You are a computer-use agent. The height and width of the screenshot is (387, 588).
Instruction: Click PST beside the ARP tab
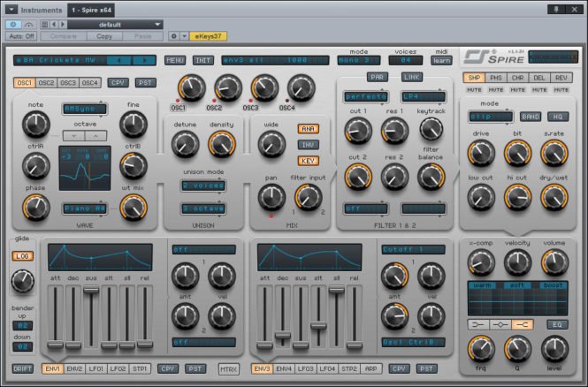426,368
